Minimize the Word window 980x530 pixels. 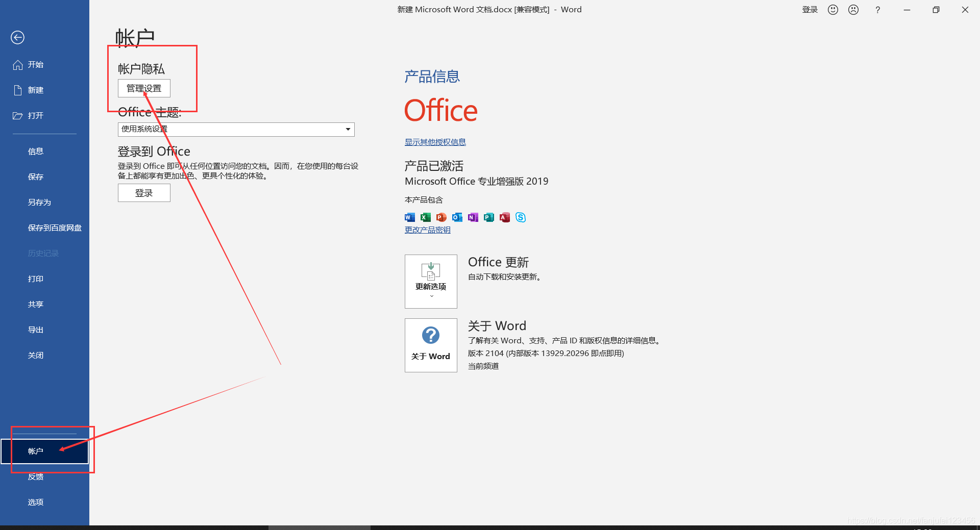tap(907, 10)
